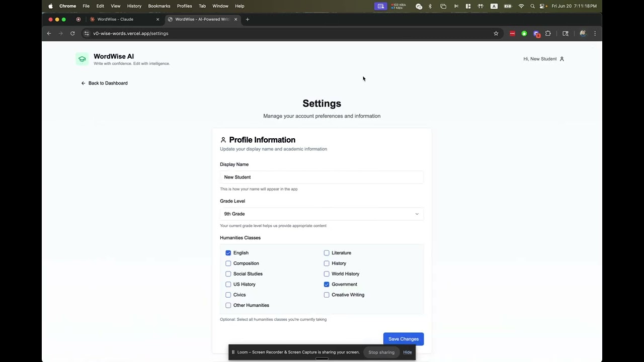Viewport: 644px width, 362px height.
Task: Click the AirPods icon in menu bar
Action: pos(480,6)
